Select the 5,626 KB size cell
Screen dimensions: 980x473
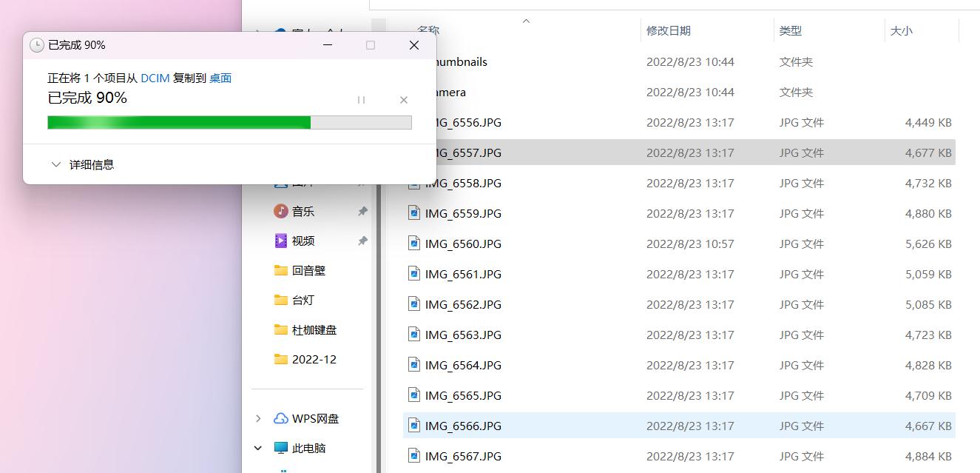[x=928, y=244]
